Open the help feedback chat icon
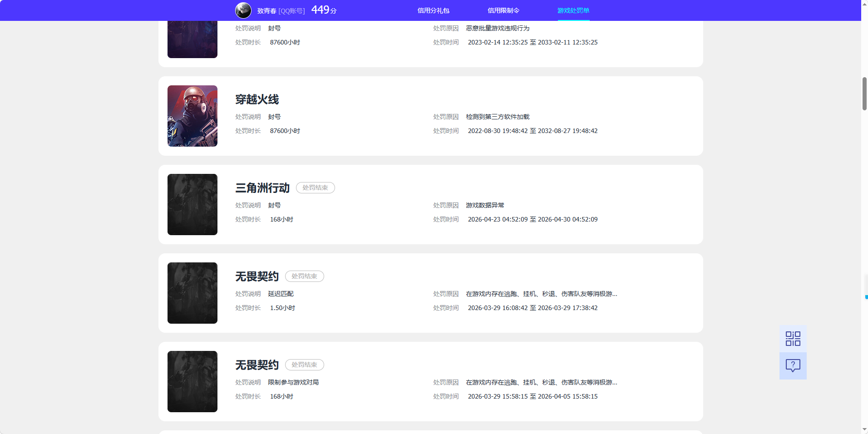The height and width of the screenshot is (434, 868). [793, 366]
